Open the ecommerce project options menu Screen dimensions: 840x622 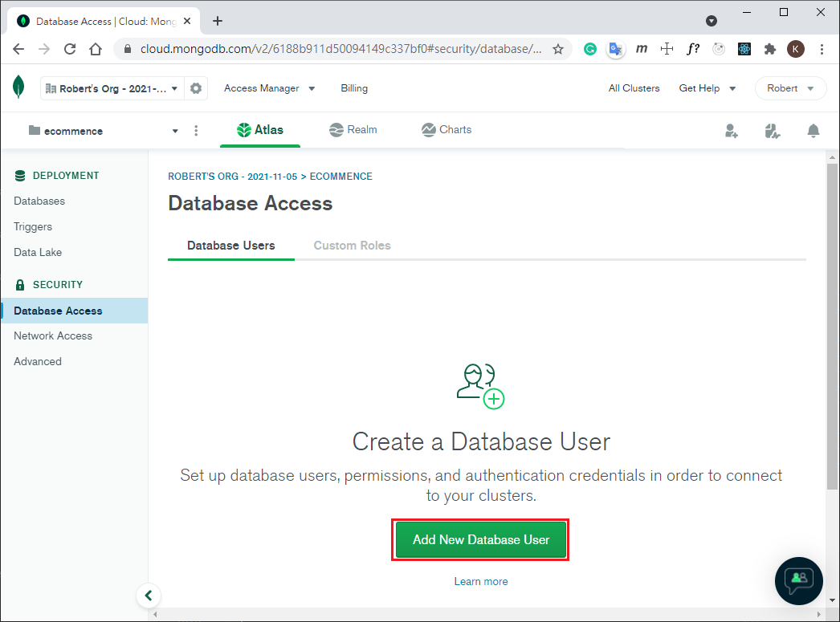point(196,131)
